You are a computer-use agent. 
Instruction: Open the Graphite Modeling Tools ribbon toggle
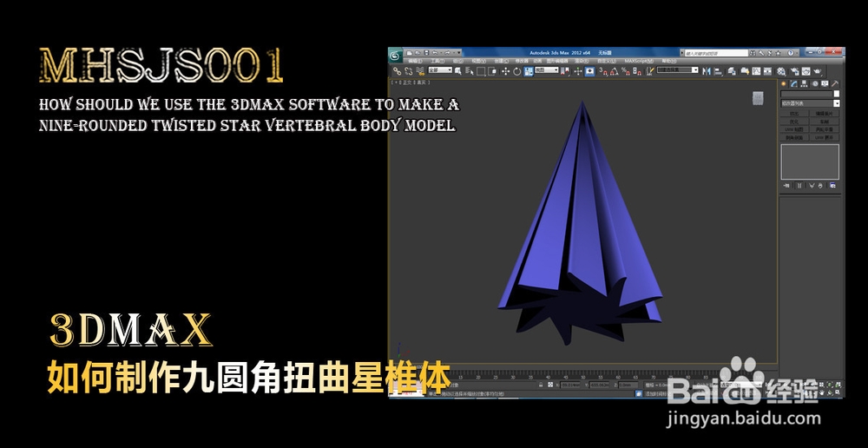click(x=745, y=71)
